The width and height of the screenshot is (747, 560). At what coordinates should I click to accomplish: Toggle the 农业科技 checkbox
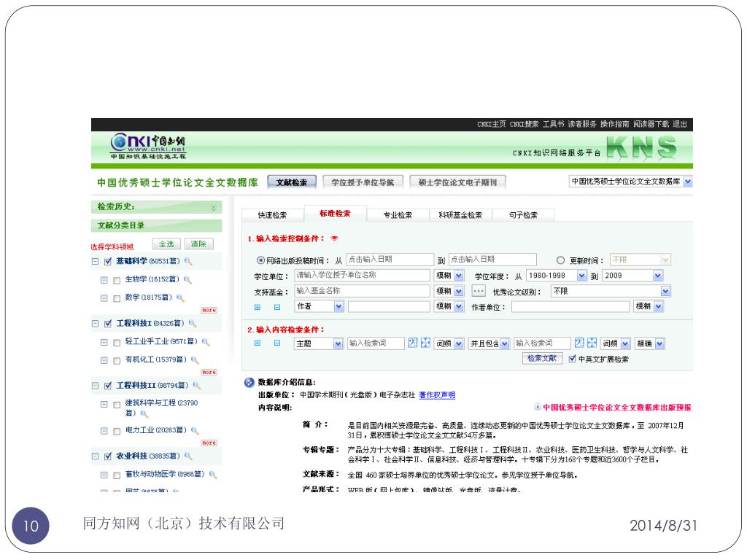click(x=108, y=456)
